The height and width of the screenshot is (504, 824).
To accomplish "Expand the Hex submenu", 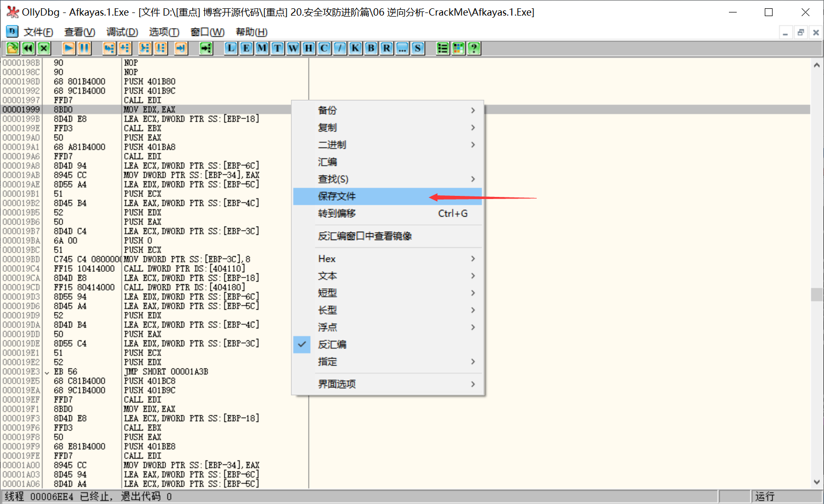I will point(388,259).
